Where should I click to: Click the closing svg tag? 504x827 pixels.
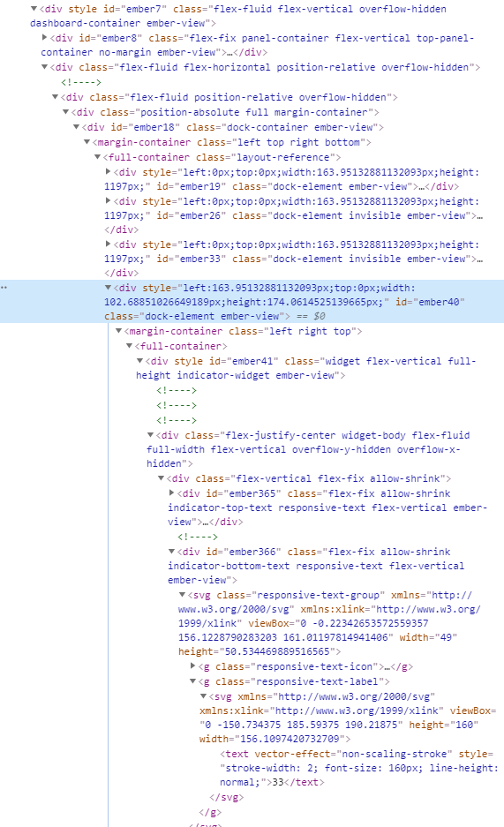(x=227, y=798)
